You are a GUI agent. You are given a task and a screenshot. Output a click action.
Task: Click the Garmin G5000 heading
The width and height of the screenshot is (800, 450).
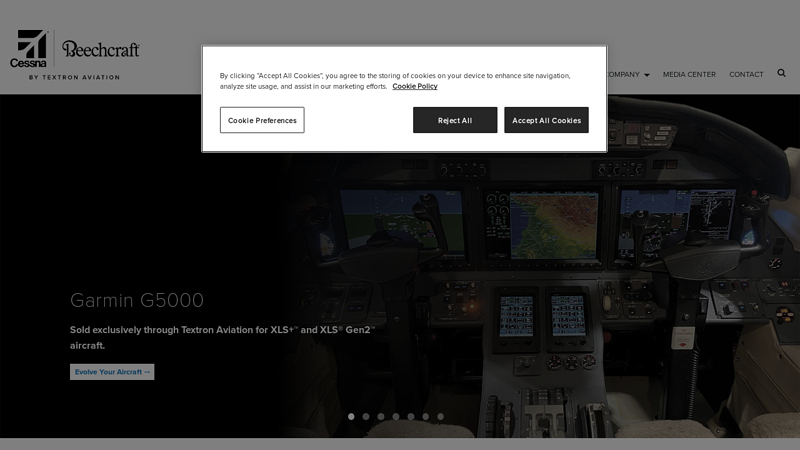click(x=137, y=300)
